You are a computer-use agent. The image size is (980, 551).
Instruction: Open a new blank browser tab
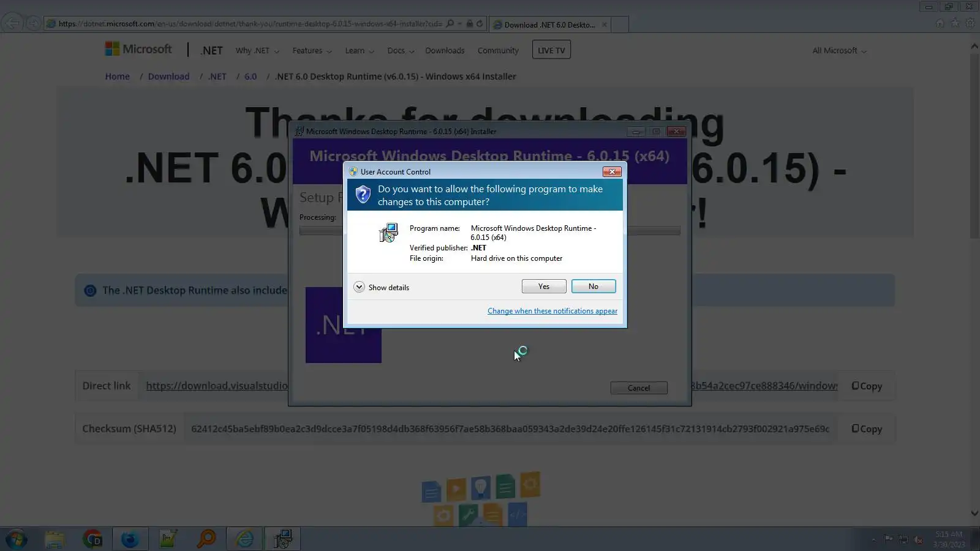click(620, 24)
